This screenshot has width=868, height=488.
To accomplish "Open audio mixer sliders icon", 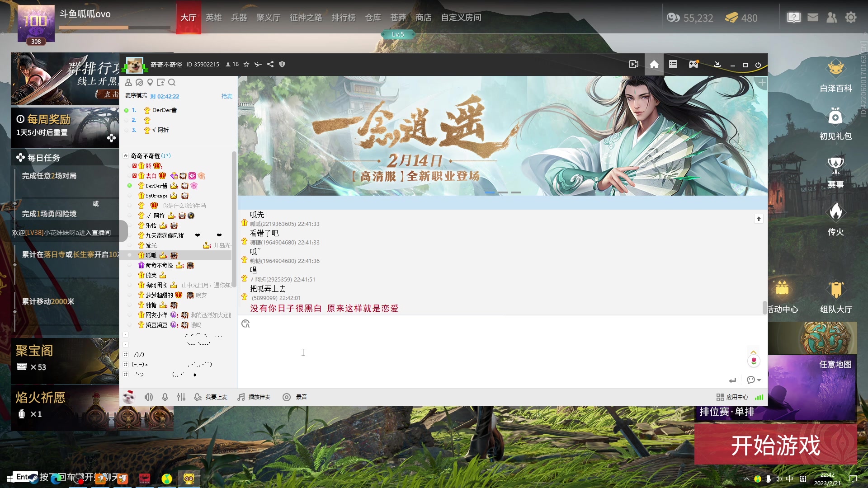I will tap(181, 397).
